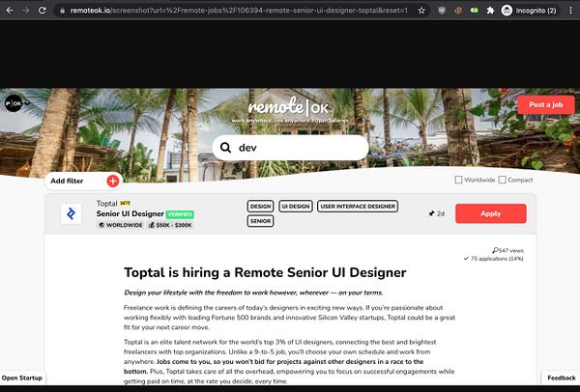Bookmark this page with the star icon
Image resolution: width=580 pixels, height=392 pixels.
tap(421, 11)
